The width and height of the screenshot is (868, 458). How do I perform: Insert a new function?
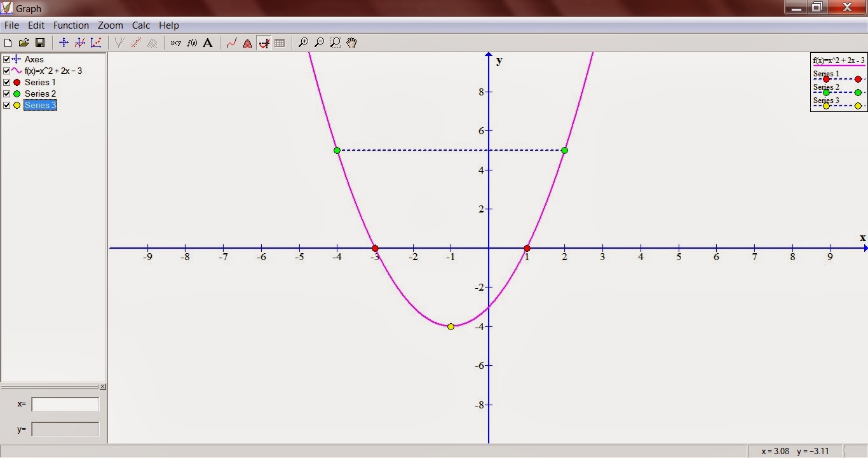coord(79,43)
